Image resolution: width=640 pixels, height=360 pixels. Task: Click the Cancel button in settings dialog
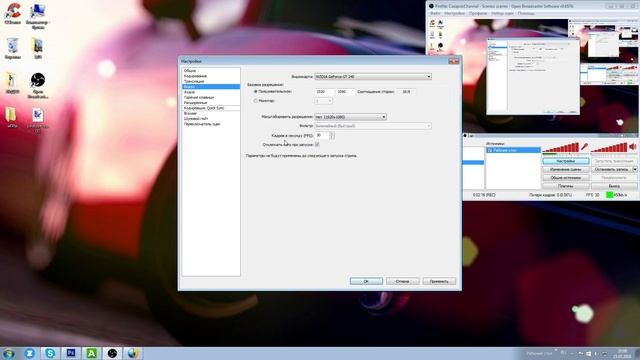click(x=402, y=281)
